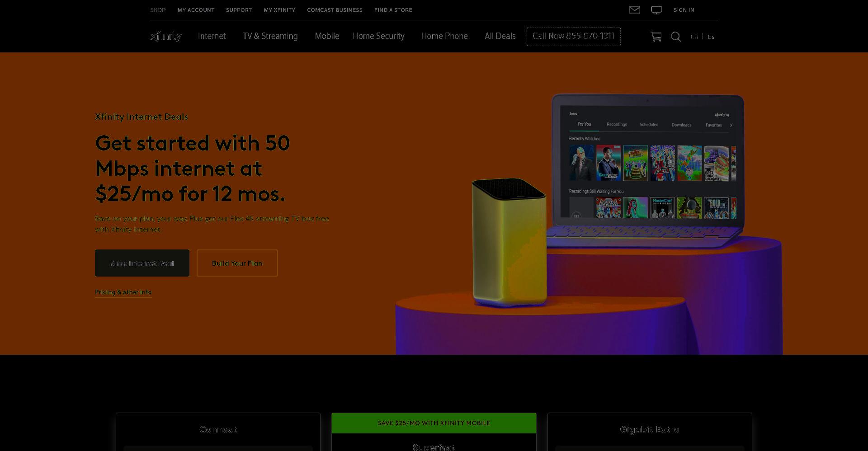The image size is (868, 451).
Task: Open the Internet menu
Action: click(212, 36)
